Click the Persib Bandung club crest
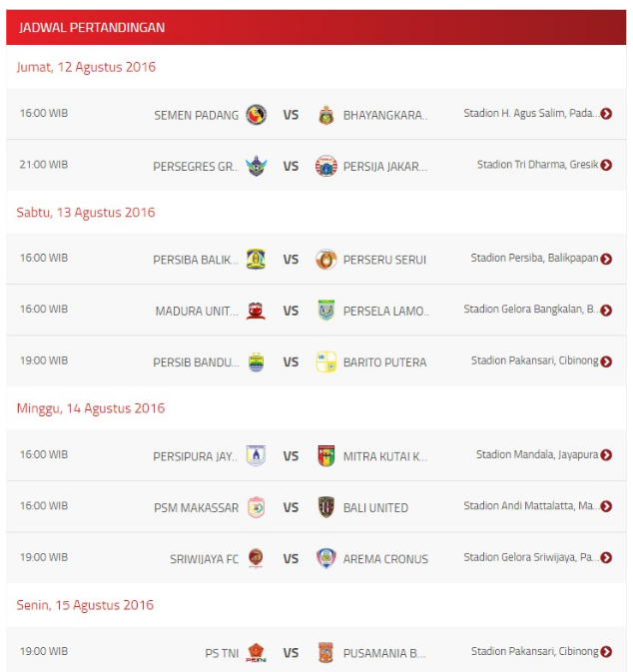 coord(256,361)
